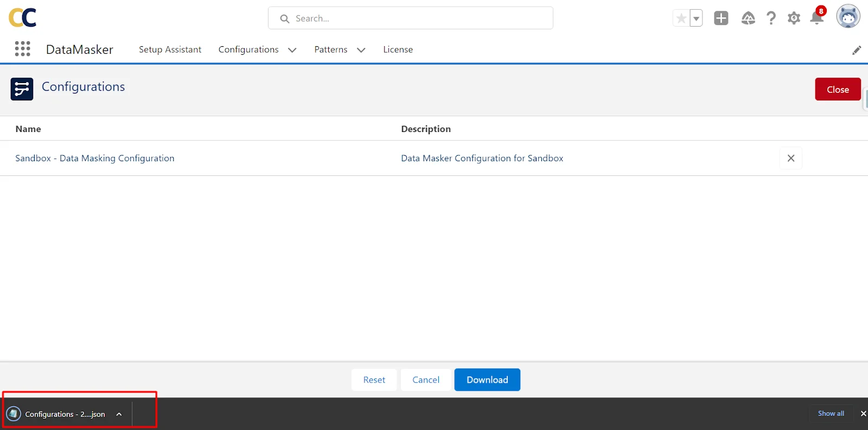Open the Setup gear icon
Screen dimensions: 868x430
pyautogui.click(x=794, y=18)
